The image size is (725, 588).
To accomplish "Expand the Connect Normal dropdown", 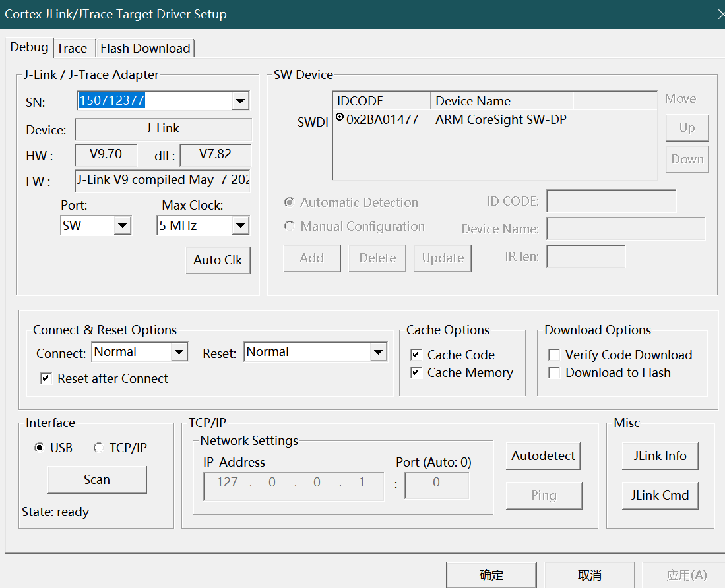I will [x=179, y=353].
